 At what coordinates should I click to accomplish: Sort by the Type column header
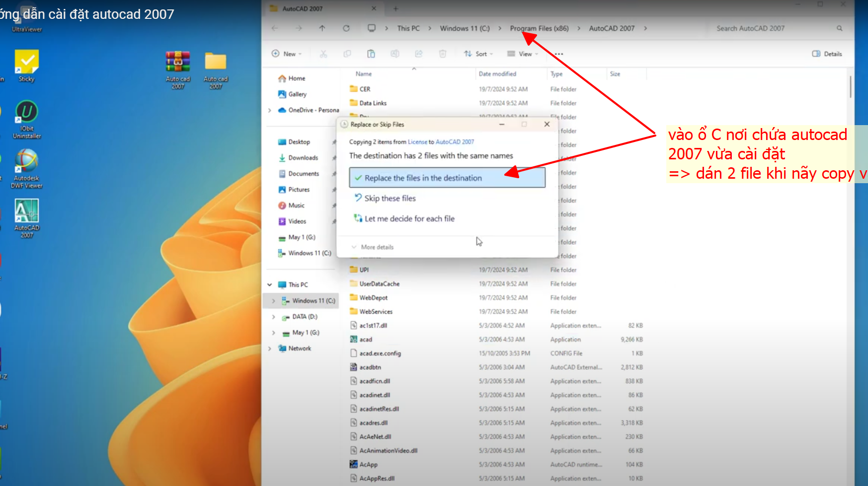(556, 74)
